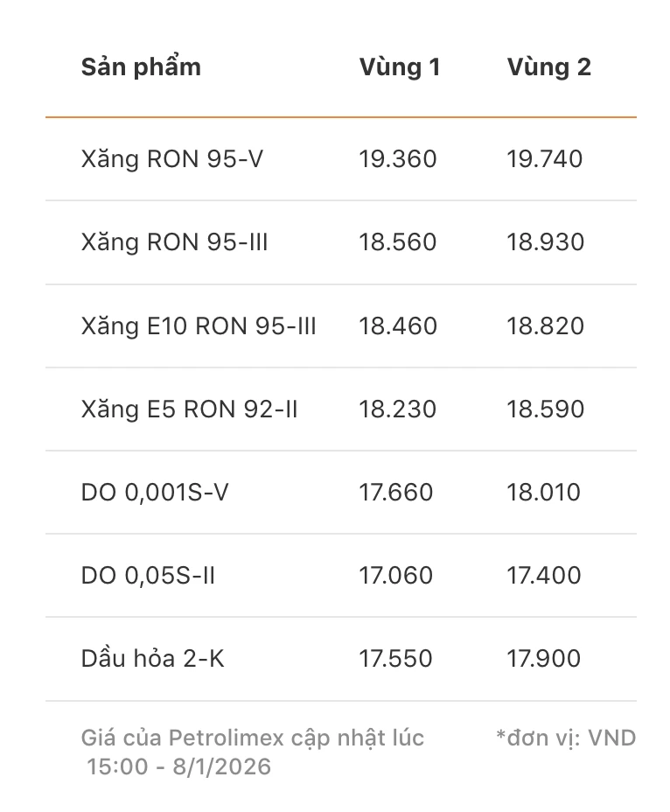Select the 19.740 Vùng 2 price
The width and height of the screenshot is (670, 812).
click(544, 159)
